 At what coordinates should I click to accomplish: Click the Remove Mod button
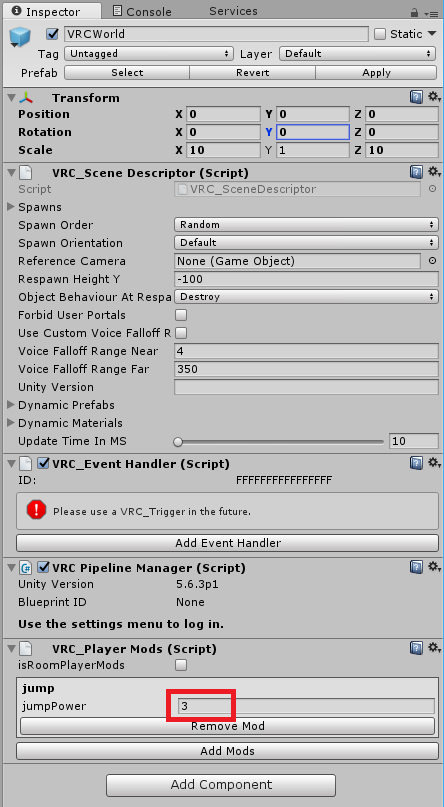tap(227, 726)
